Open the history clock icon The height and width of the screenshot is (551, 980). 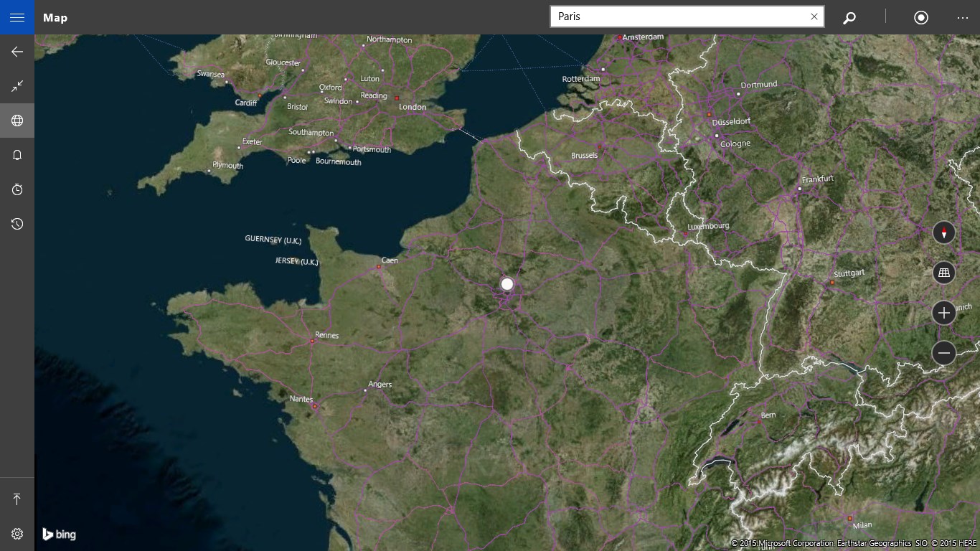17,224
